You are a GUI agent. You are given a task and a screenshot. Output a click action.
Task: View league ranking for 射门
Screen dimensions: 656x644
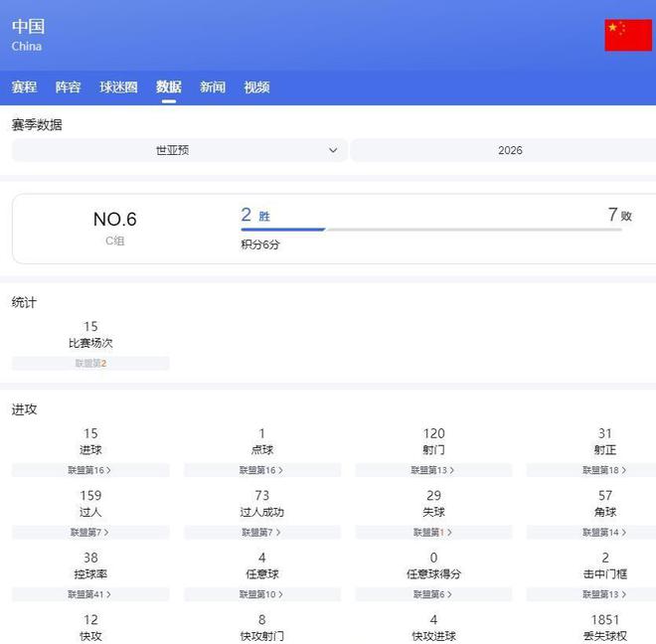point(433,470)
